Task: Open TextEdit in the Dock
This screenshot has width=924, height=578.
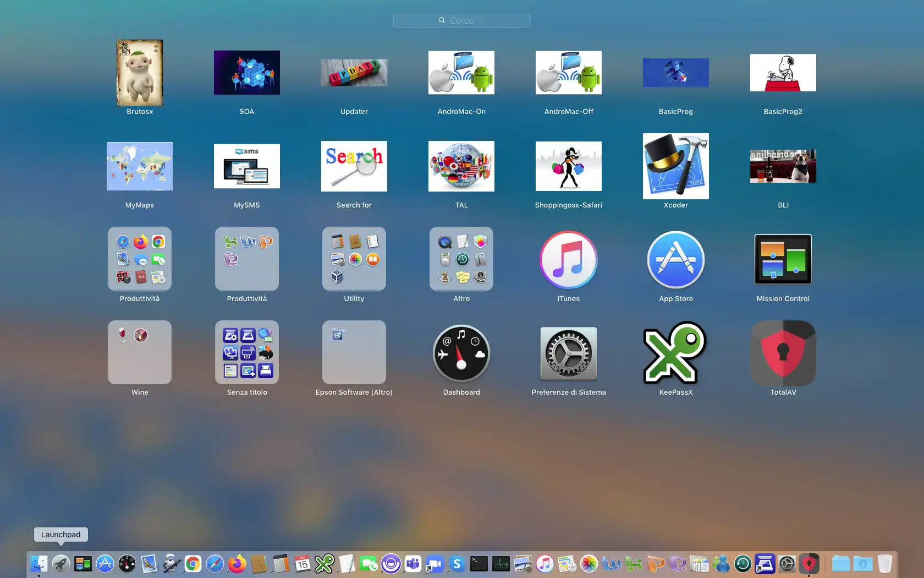Action: point(346,564)
